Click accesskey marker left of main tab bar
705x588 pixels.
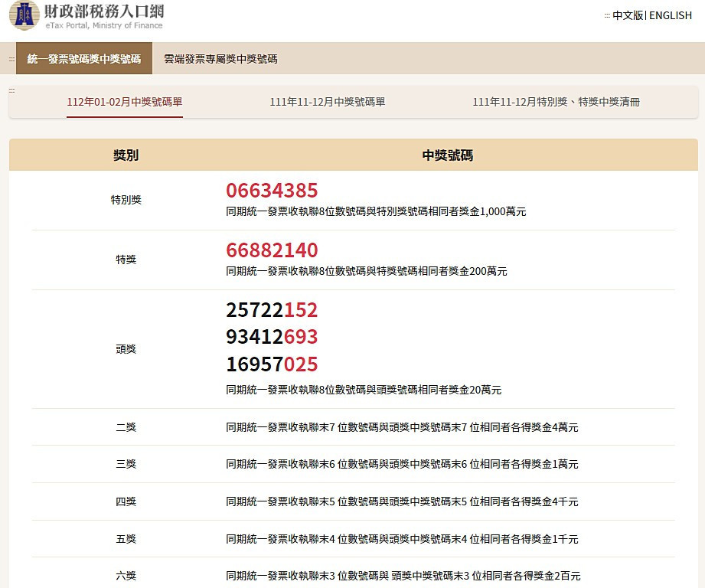[x=11, y=59]
